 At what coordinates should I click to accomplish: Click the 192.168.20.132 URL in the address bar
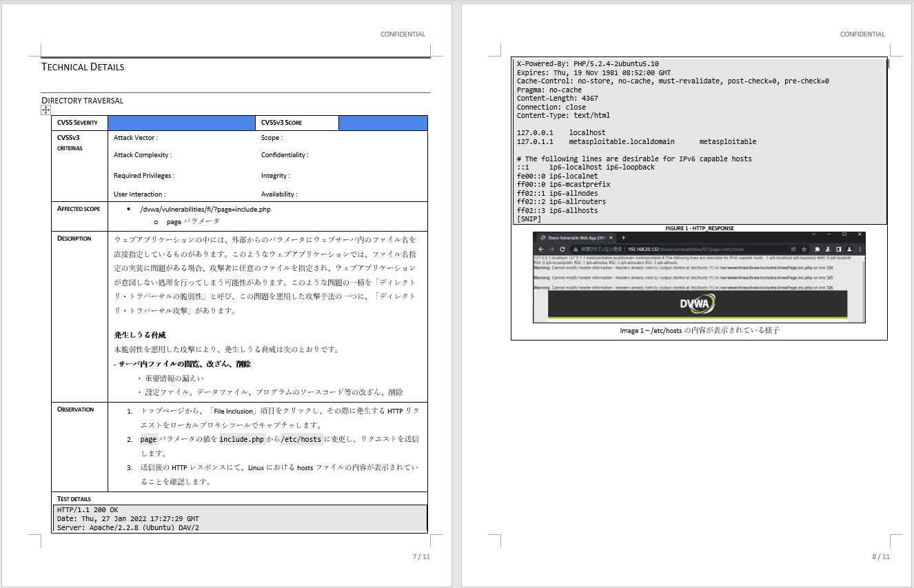click(642, 249)
